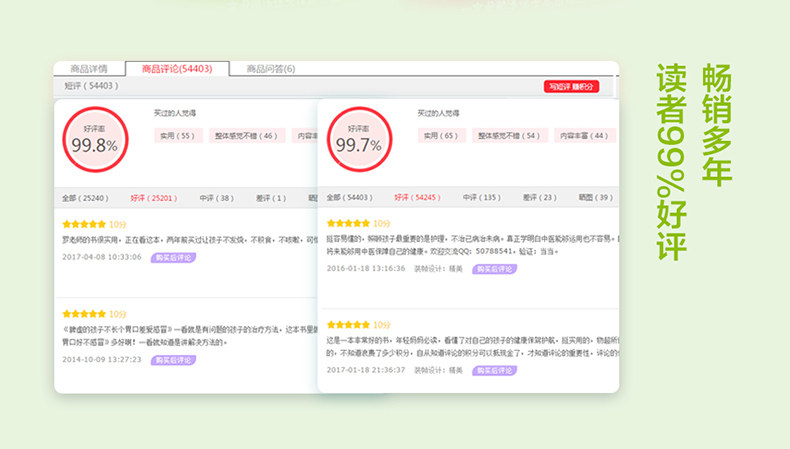790x449 pixels.
Task: Select the 内容丰富 (44) tag
Action: (584, 136)
